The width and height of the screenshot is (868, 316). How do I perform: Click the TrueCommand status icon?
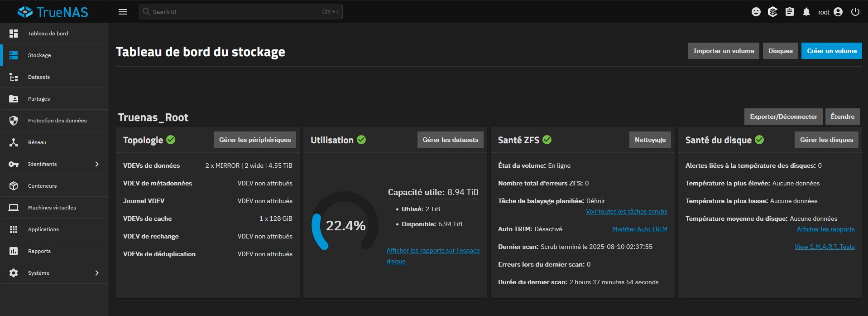coord(772,12)
